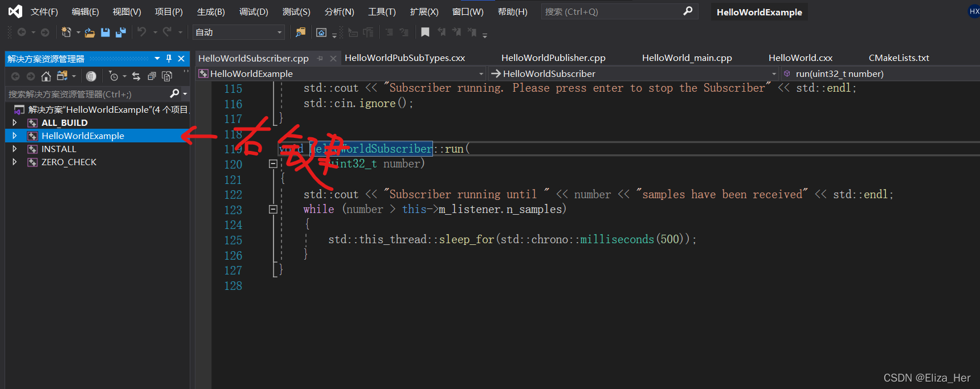Image resolution: width=980 pixels, height=389 pixels.
Task: Click the New Project toolbar icon
Action: tap(66, 32)
